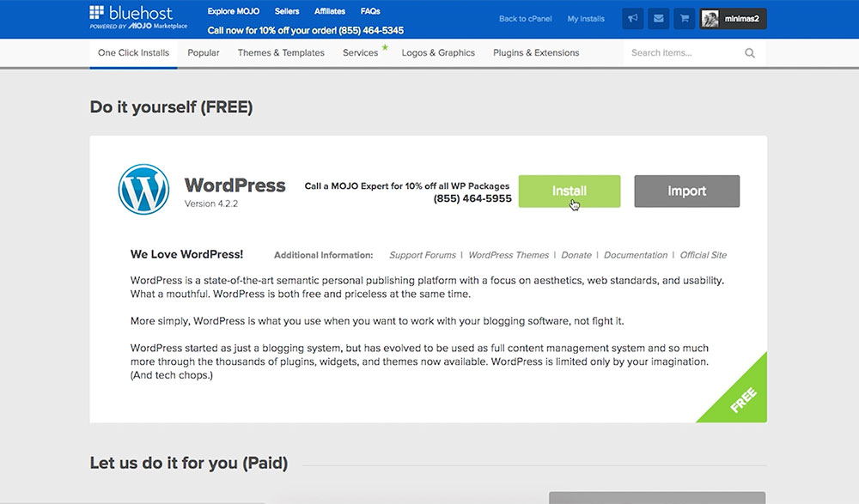859x504 pixels.
Task: Open the WordPress Themes link
Action: 509,255
